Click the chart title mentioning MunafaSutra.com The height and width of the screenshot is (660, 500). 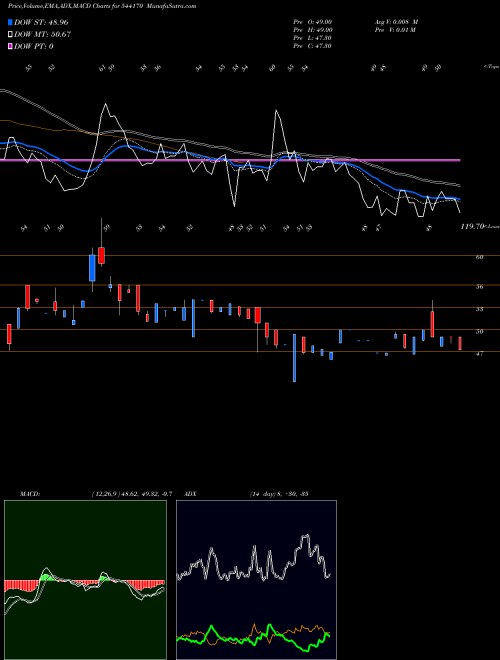(x=102, y=6)
